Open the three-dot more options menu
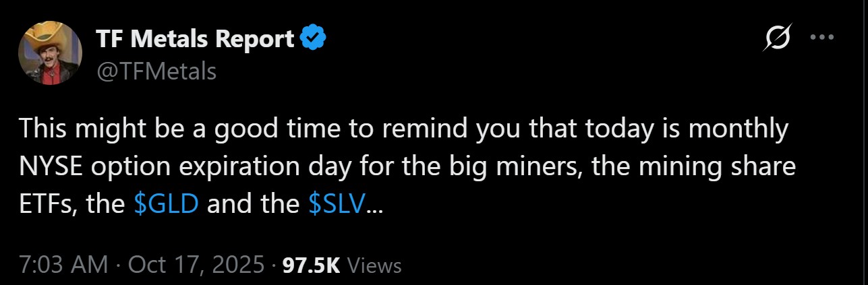Viewport: 868px width, 285px height. 821,38
